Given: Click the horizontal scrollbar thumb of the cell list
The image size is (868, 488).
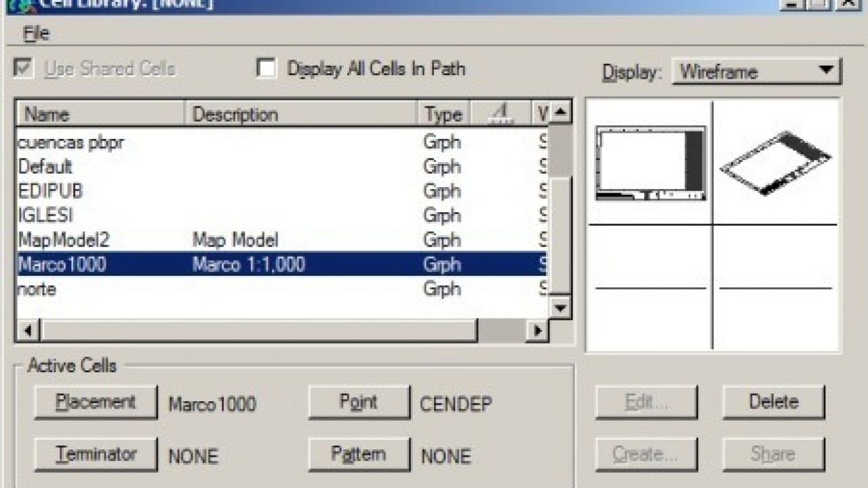Looking at the screenshot, I should pyautogui.click(x=258, y=331).
